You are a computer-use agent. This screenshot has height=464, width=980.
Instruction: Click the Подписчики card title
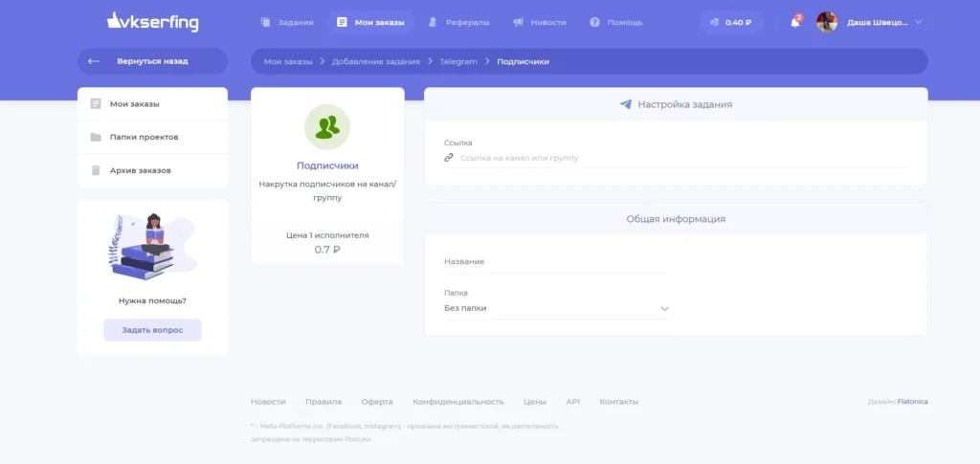[327, 166]
